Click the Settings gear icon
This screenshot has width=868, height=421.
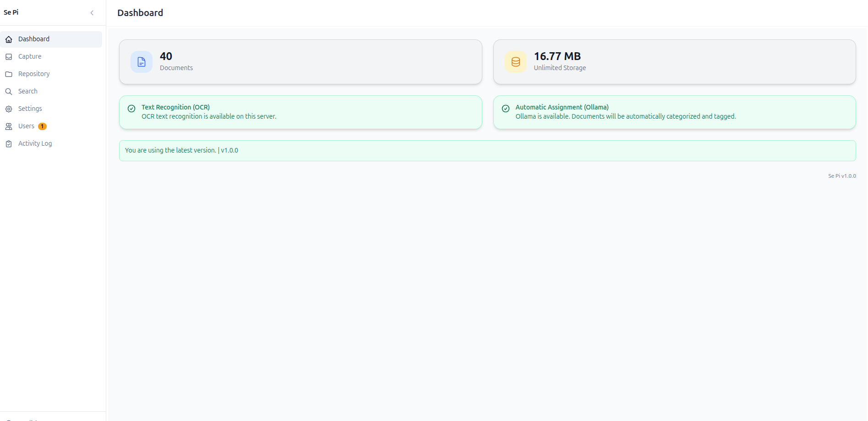tap(9, 109)
